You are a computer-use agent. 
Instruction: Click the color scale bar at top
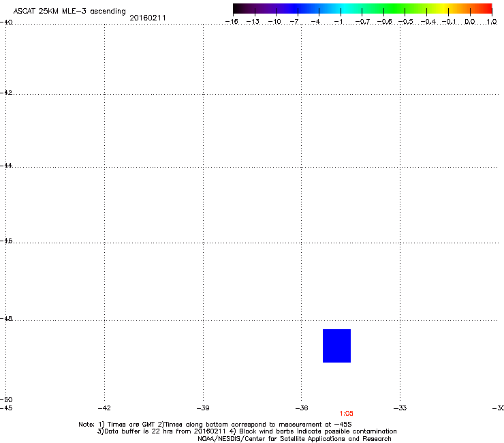tap(362, 8)
